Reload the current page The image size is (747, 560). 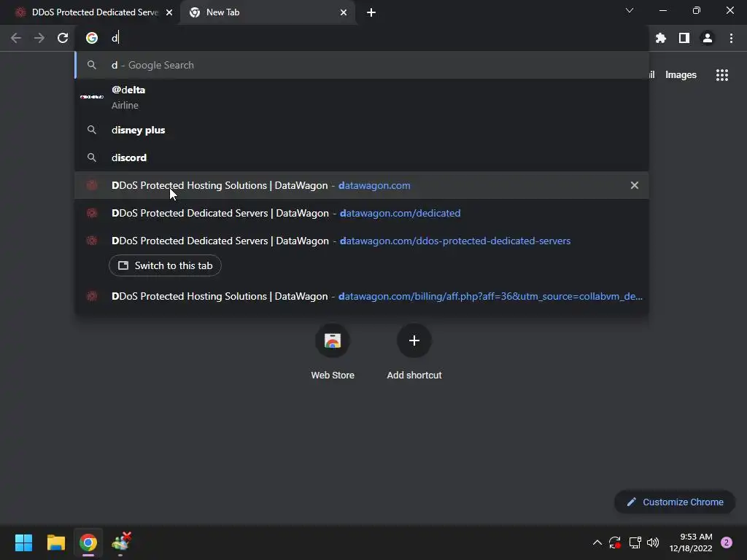click(63, 38)
